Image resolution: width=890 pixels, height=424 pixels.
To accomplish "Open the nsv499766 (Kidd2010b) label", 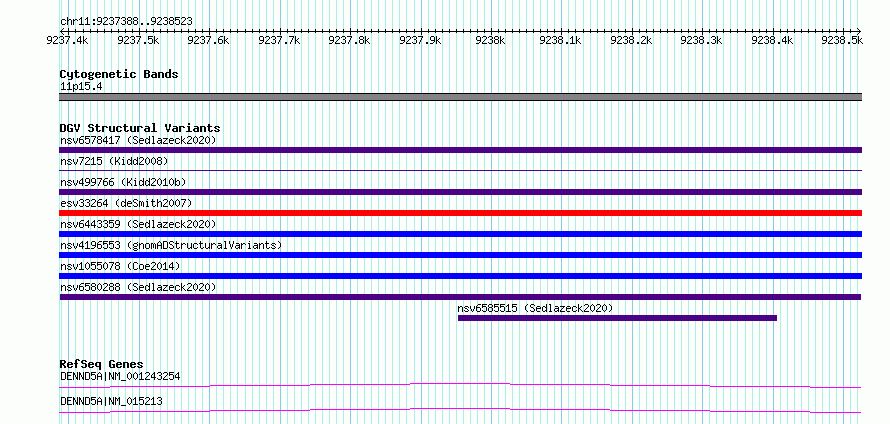I will click(123, 182).
